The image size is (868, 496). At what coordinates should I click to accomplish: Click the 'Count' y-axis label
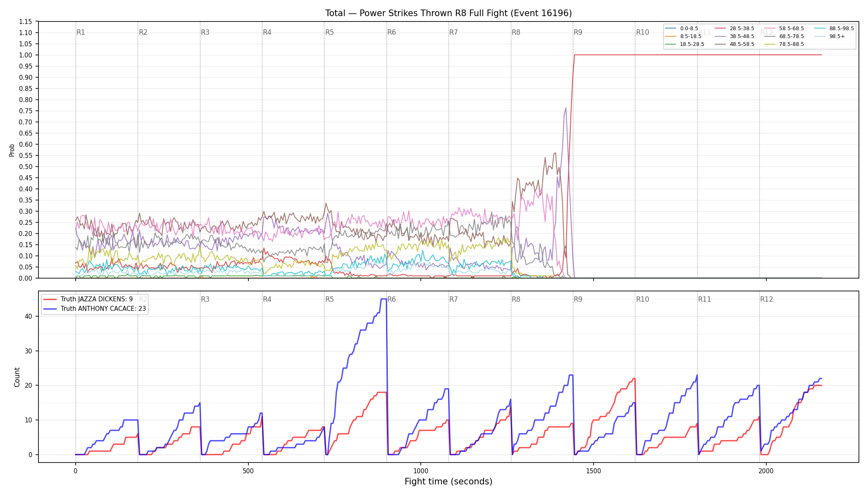tap(17, 377)
